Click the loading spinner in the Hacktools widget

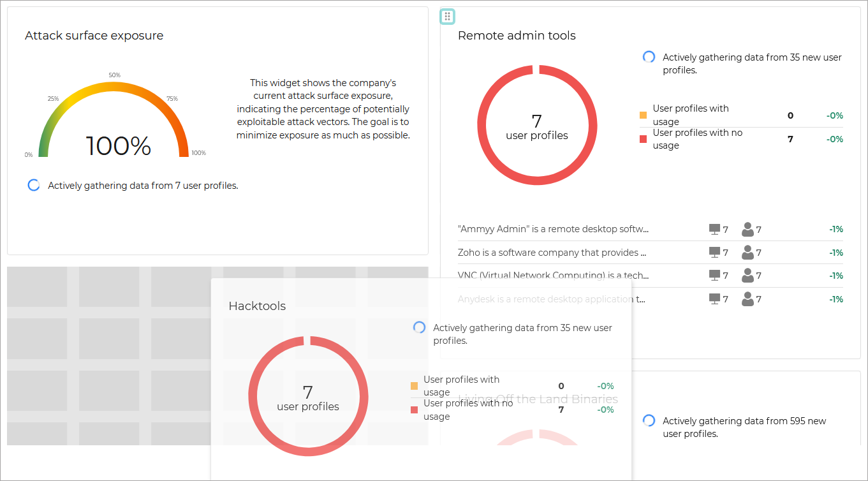tap(419, 327)
